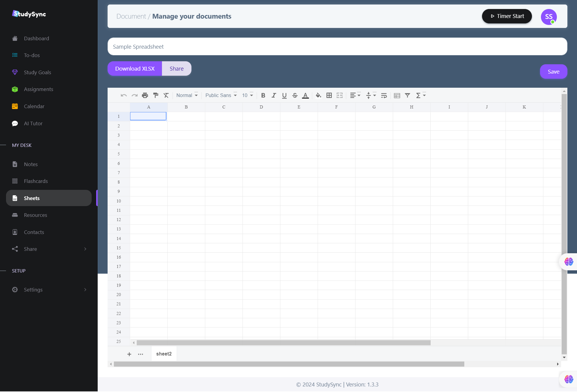Toggle the freeze cell icon
Viewport: 577px width, 392px height.
point(397,96)
